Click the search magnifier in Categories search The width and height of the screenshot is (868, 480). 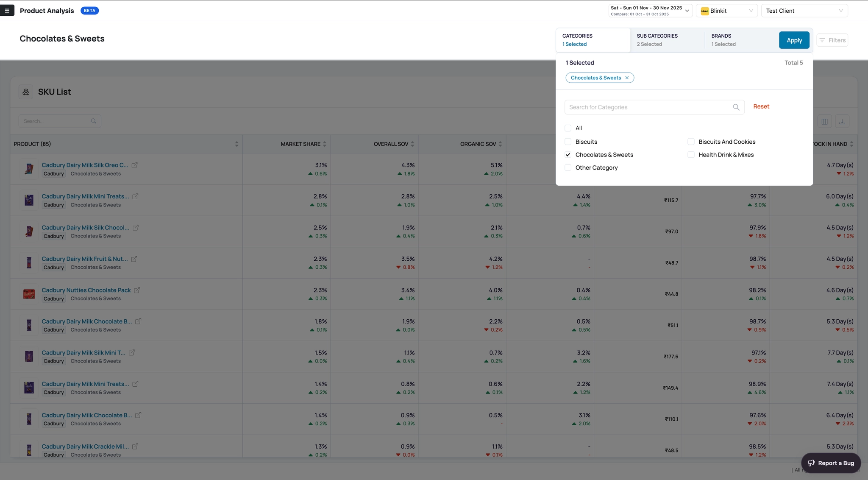click(736, 107)
